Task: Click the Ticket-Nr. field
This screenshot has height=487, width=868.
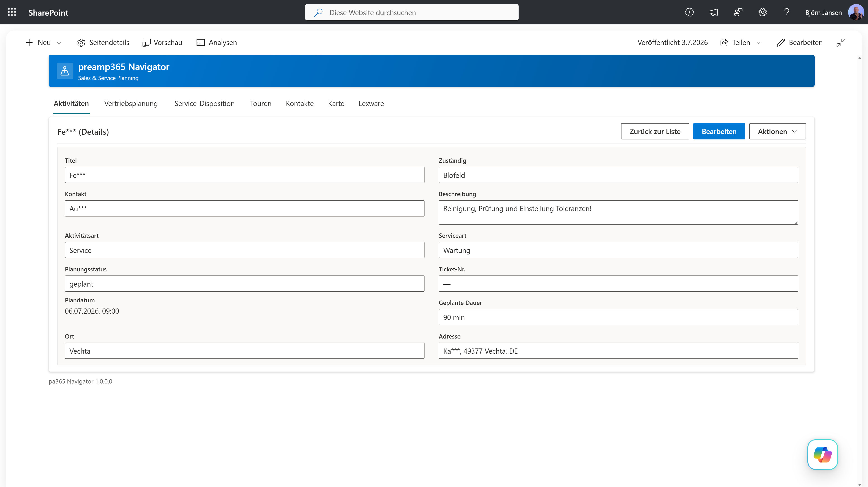Action: [x=618, y=284]
